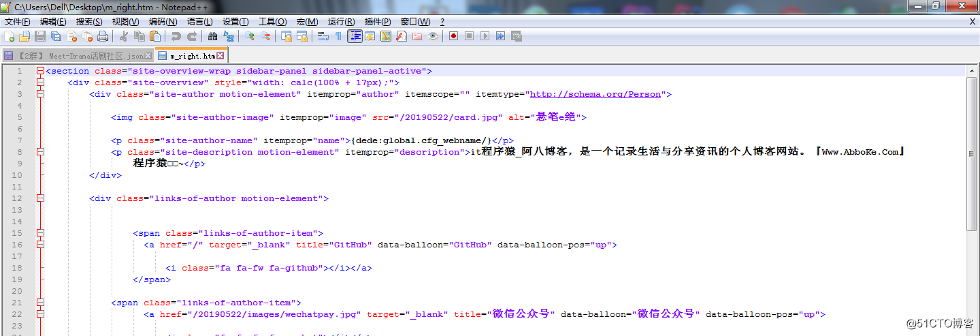Open the Document Map panel icon
The width and height of the screenshot is (980, 336).
coord(385,36)
